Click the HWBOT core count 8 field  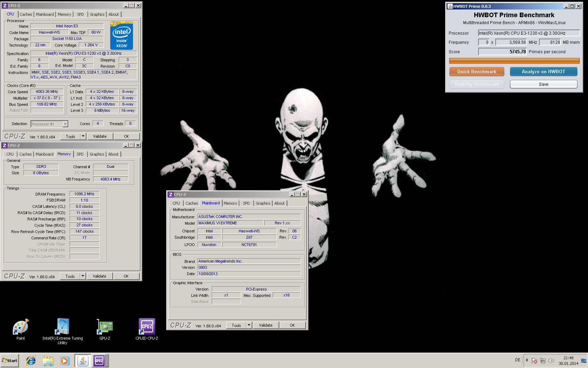pyautogui.click(x=484, y=42)
